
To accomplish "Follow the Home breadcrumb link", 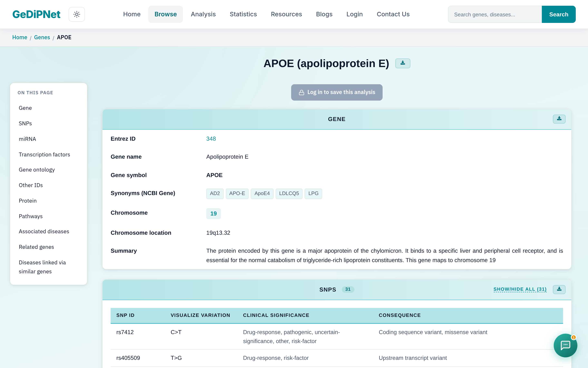I will [20, 37].
